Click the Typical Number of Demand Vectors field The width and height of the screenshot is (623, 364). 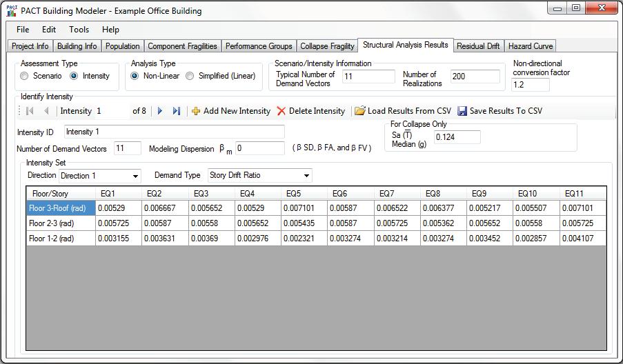[x=368, y=77]
